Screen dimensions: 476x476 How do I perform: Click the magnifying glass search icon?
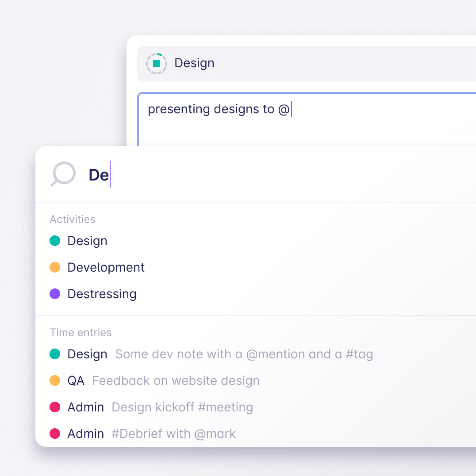(x=63, y=174)
